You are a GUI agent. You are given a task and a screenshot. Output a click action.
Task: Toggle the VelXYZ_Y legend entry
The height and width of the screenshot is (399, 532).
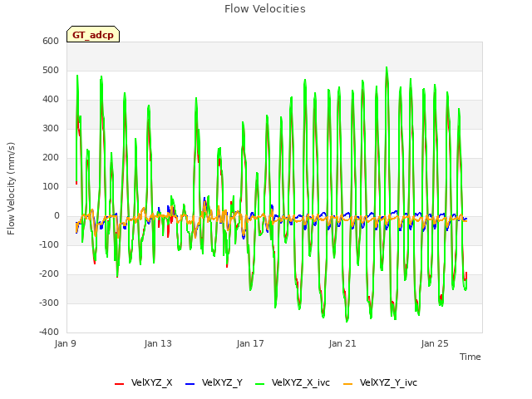point(214,382)
